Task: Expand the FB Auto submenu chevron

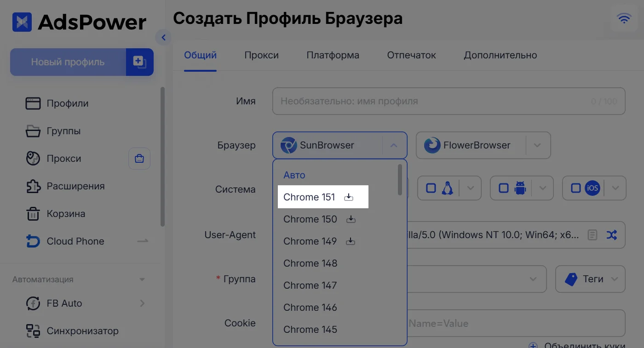Action: click(142, 303)
